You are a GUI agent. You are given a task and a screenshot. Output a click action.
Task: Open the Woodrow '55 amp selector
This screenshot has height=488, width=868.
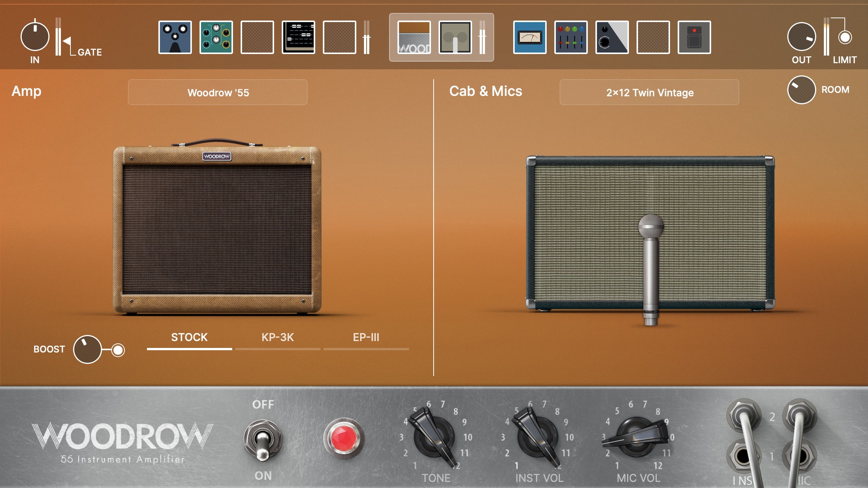pyautogui.click(x=218, y=92)
